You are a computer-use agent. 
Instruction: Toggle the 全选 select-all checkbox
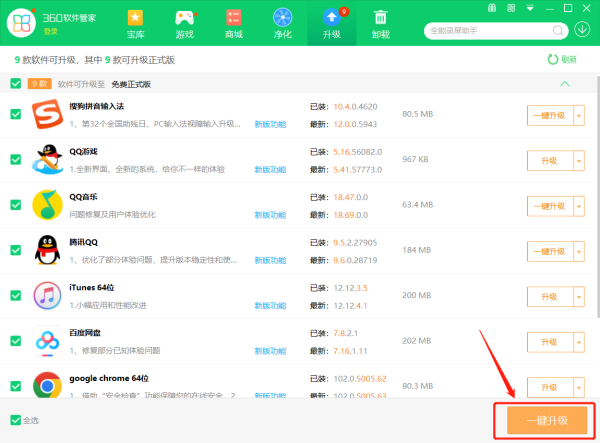point(16,420)
